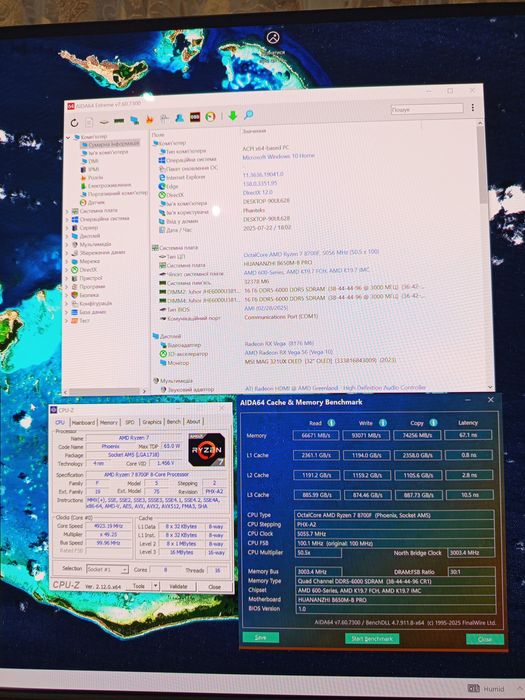Click the blue user figure toolbar icon
Image resolution: width=525 pixels, height=700 pixels.
(179, 118)
